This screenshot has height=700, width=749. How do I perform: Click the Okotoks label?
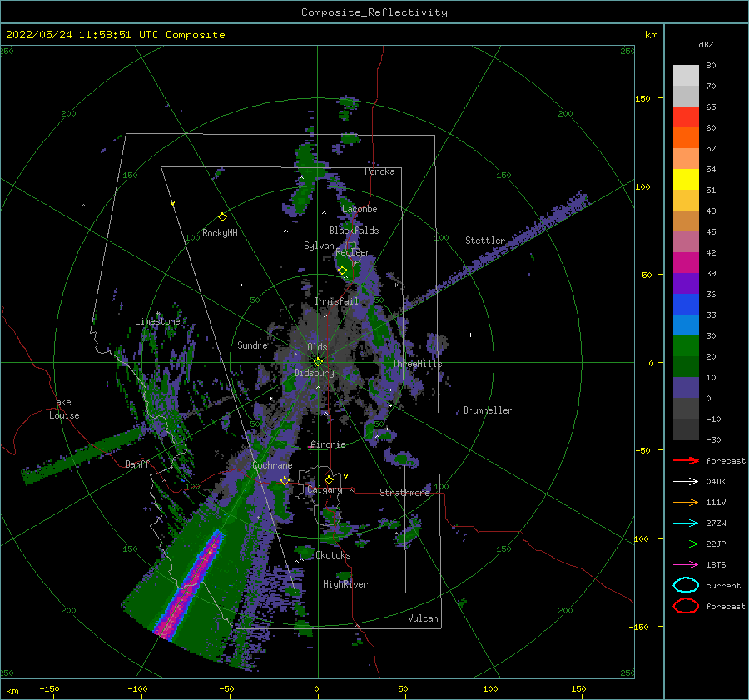click(x=333, y=554)
